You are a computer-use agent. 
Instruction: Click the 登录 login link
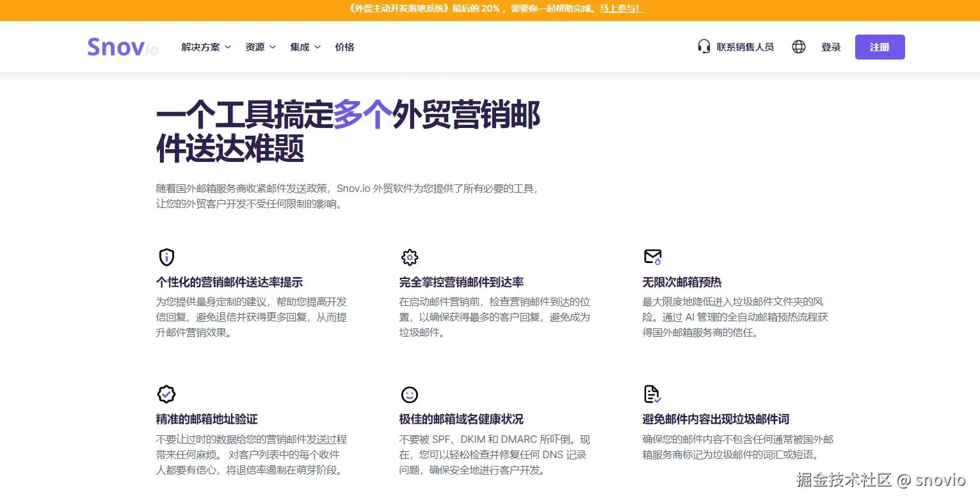coord(831,47)
